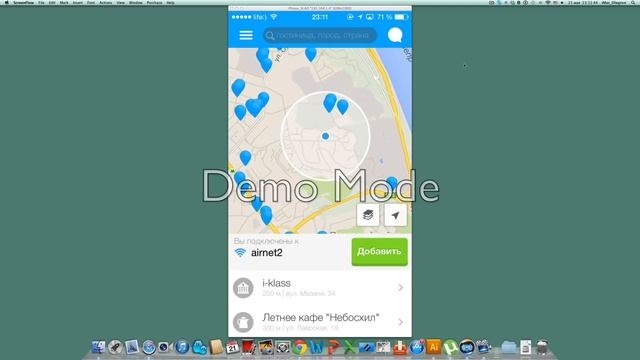The height and width of the screenshot is (360, 640).
Task: Tap the map layers button
Action: 368,215
